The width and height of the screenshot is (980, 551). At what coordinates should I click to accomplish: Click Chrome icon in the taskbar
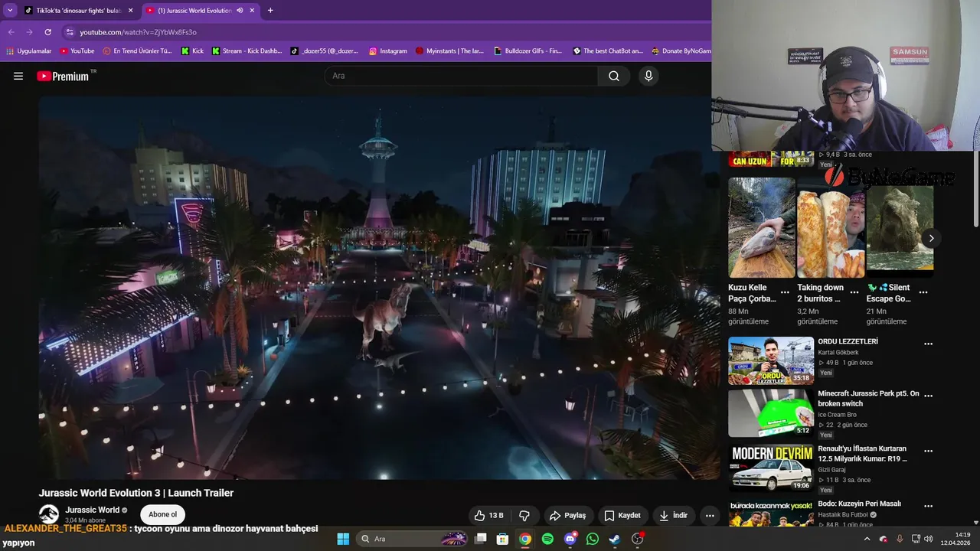tap(524, 539)
